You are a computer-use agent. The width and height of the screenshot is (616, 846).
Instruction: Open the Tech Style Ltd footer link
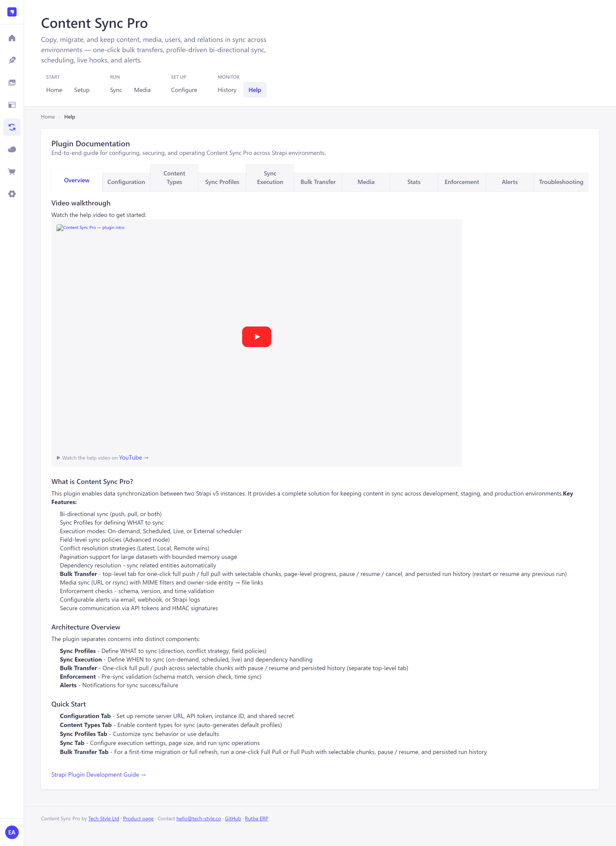pos(104,819)
